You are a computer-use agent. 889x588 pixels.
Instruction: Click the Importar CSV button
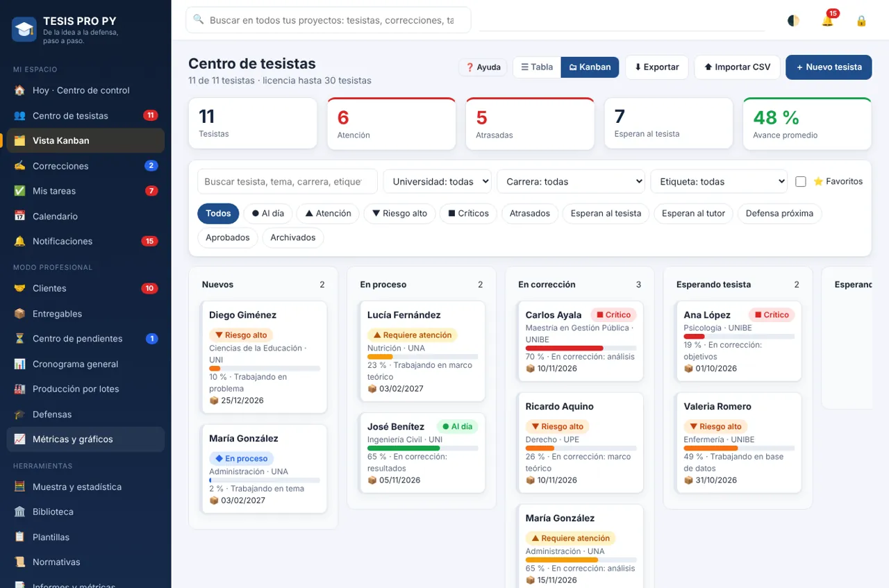click(x=737, y=67)
